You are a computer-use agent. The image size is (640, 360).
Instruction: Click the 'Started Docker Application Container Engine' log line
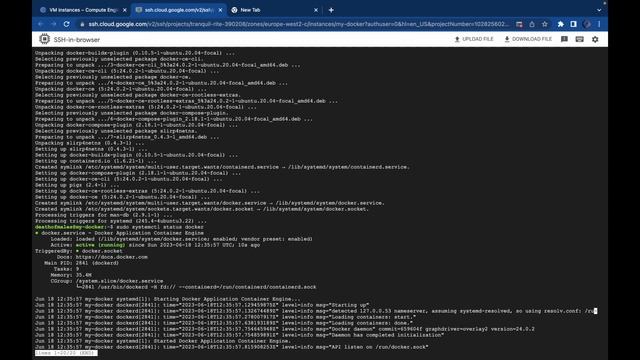[x=163, y=341]
